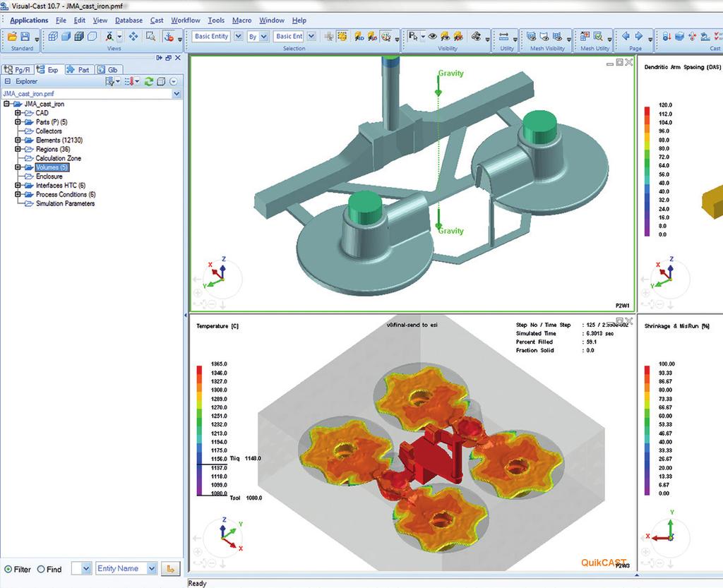Open the Workflow menu
This screenshot has width=723, height=588.
click(x=186, y=20)
